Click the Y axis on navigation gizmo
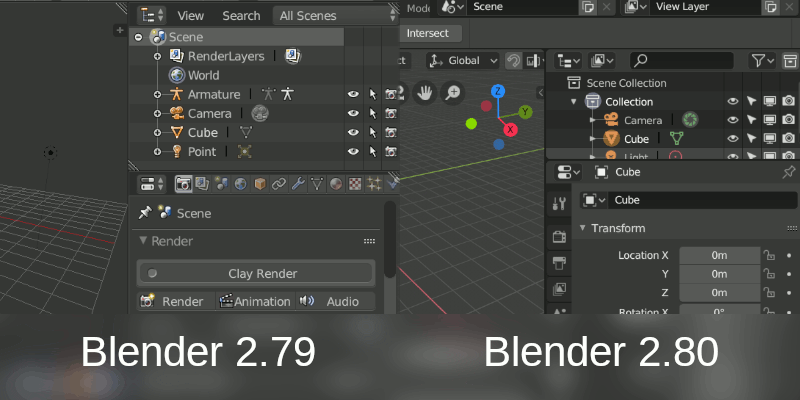This screenshot has width=800, height=400. [x=526, y=112]
